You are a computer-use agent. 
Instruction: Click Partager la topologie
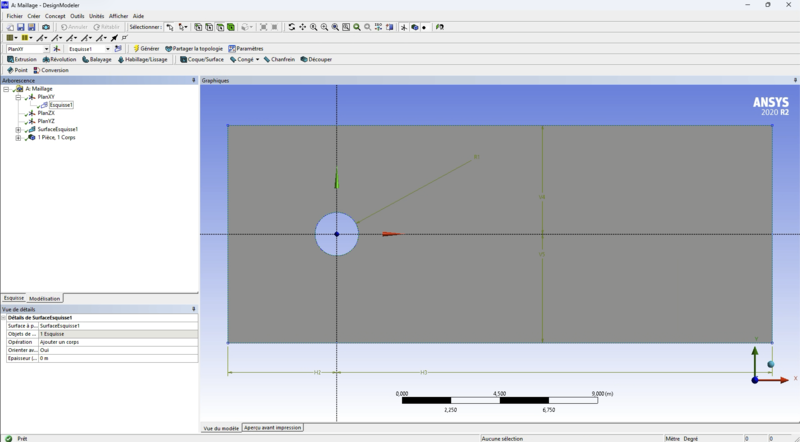[x=194, y=49]
